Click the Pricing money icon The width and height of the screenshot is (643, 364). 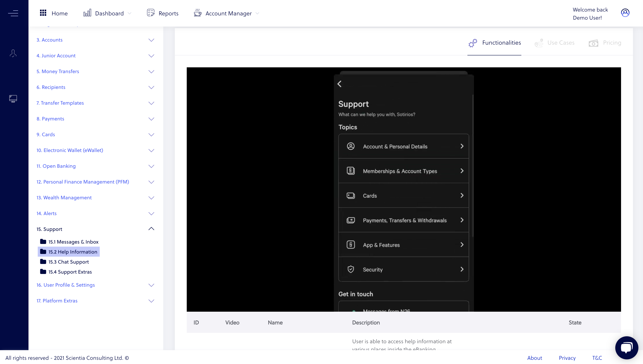(x=593, y=43)
